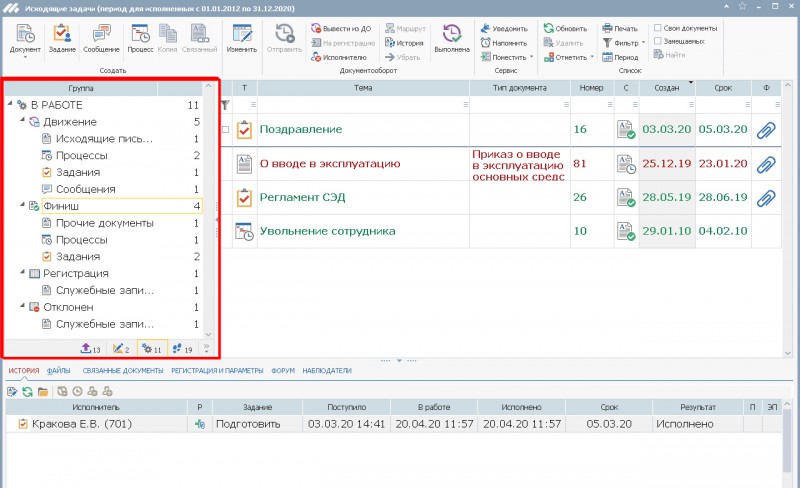Open the Период date range setting
800x488 pixels.
point(620,57)
